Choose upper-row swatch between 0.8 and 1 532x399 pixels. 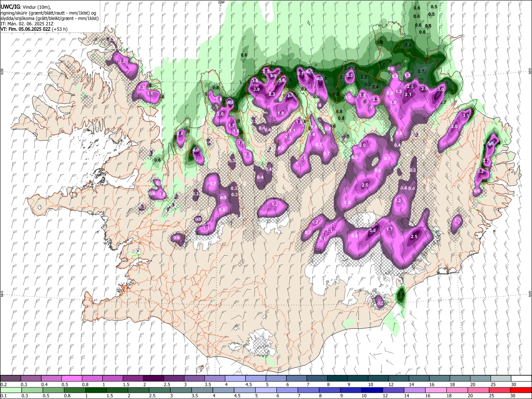[x=92, y=379]
